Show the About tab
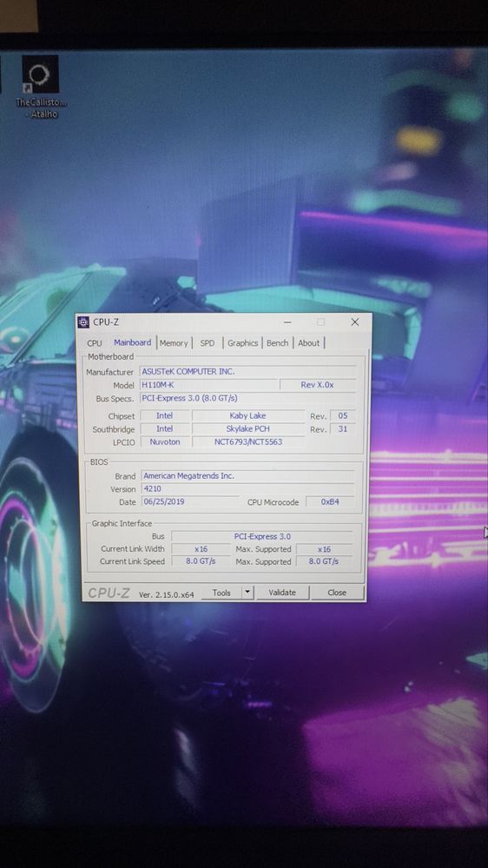The image size is (488, 868). pyautogui.click(x=309, y=343)
